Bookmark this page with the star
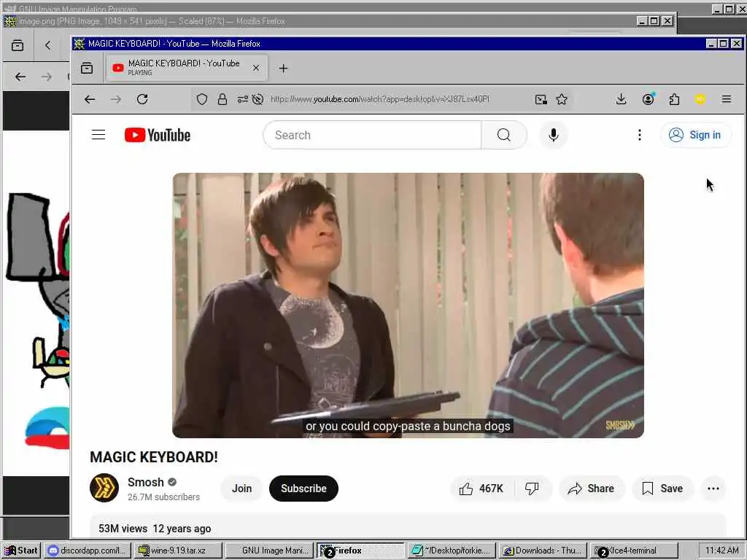The height and width of the screenshot is (560, 747). (562, 99)
